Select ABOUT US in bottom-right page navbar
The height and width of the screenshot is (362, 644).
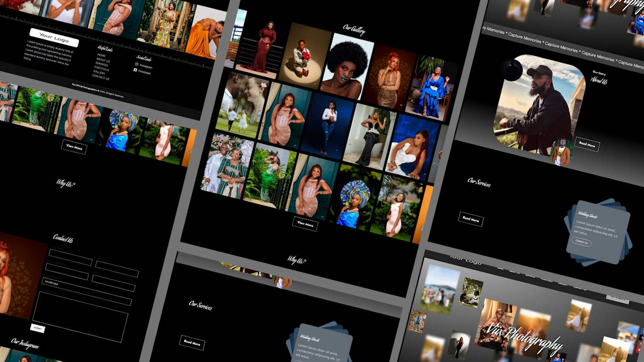[x=514, y=272]
